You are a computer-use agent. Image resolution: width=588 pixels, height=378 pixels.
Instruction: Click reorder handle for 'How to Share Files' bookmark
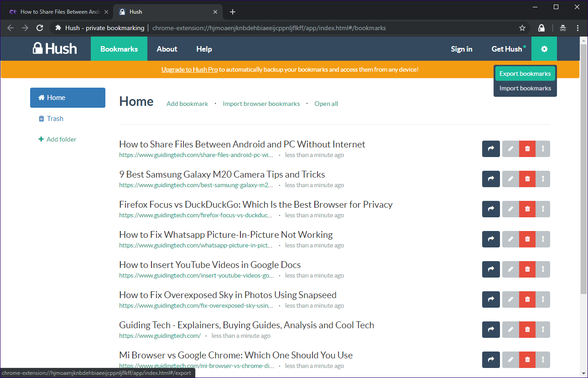coord(543,149)
